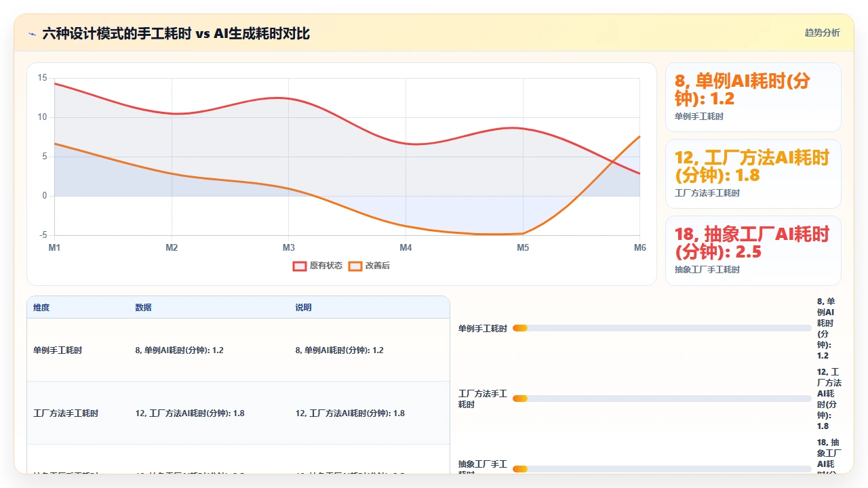Screen dimensions: 868x488
Task: Click the 说明 table column header
Action: point(303,308)
